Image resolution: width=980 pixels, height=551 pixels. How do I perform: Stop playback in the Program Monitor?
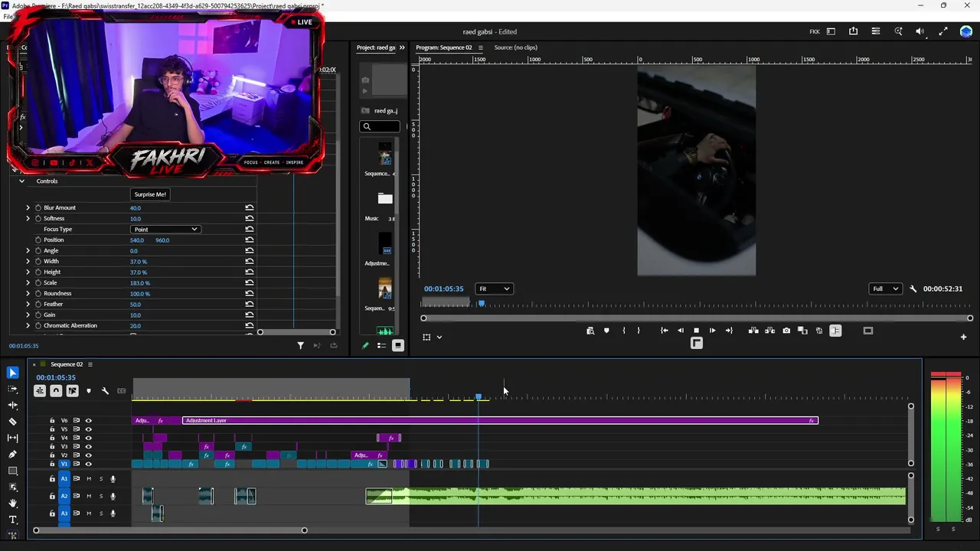click(x=696, y=331)
